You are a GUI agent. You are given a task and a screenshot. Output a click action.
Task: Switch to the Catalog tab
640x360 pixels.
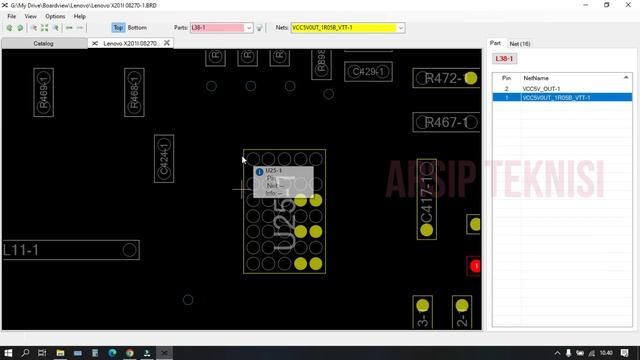coord(44,43)
